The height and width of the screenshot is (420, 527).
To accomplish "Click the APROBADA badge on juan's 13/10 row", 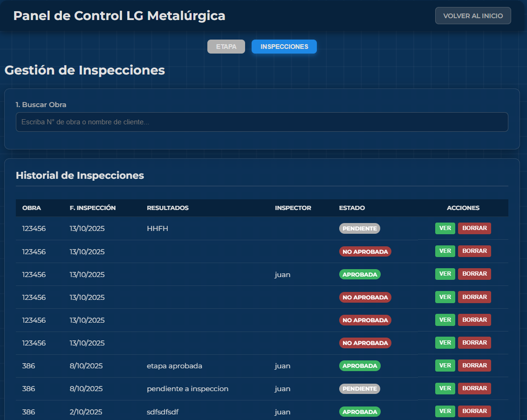I will click(360, 274).
